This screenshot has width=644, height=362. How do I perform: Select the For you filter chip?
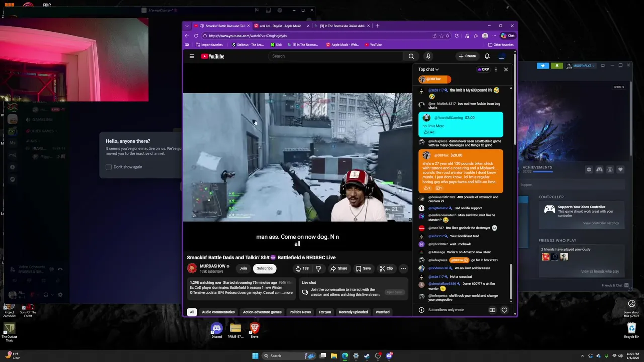(325, 312)
